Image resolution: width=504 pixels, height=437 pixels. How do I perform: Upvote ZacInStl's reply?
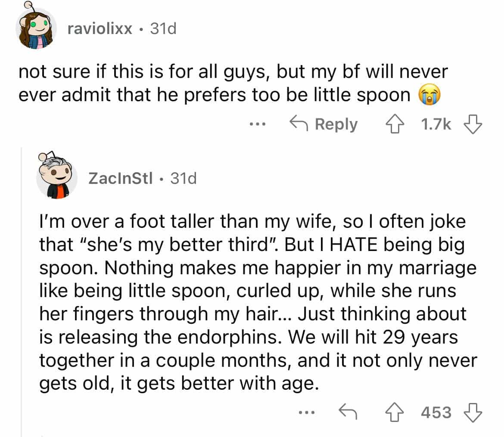(392, 412)
